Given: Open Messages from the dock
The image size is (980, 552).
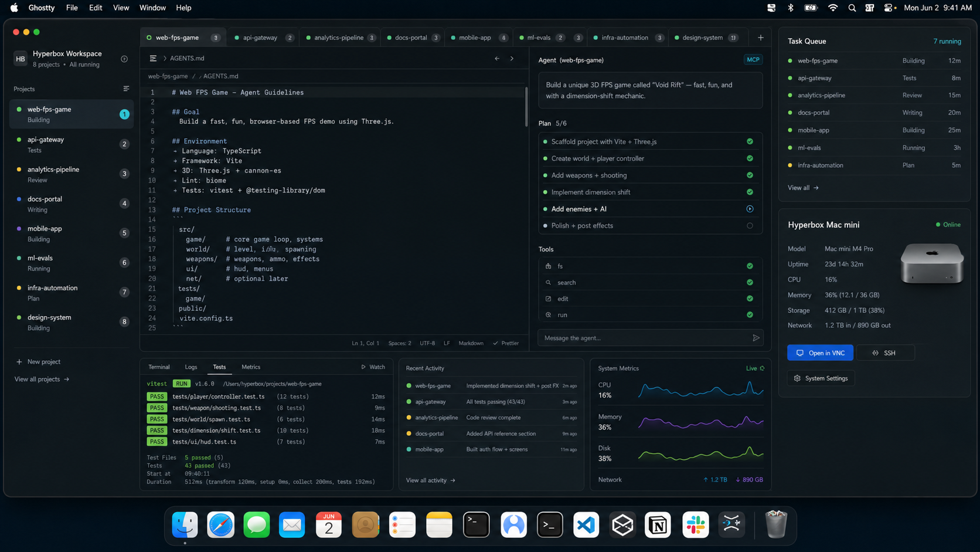Looking at the screenshot, I should pyautogui.click(x=257, y=524).
